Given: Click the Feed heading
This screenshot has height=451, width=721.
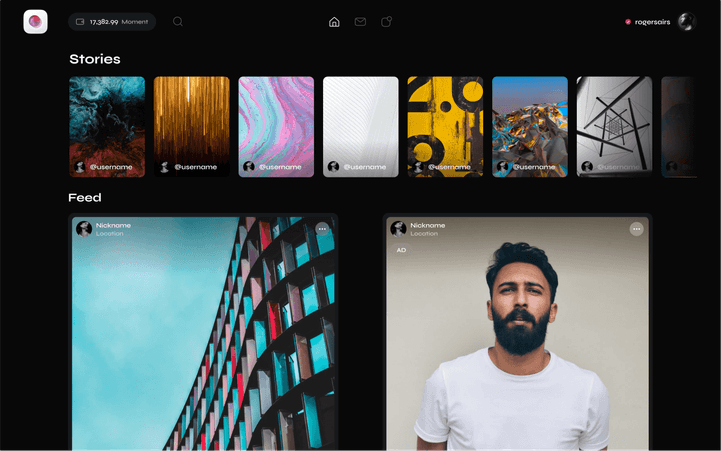Looking at the screenshot, I should point(85,198).
